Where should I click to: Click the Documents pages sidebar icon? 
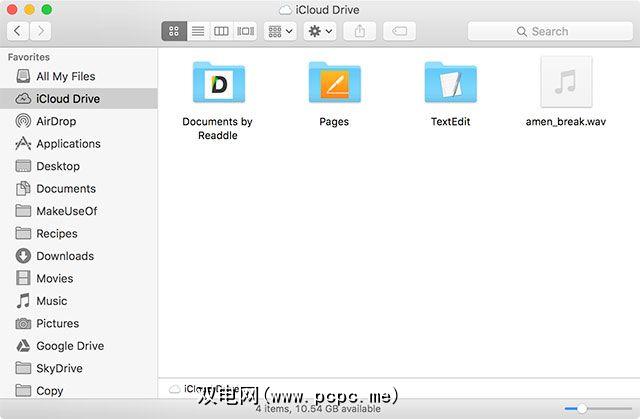pos(23,188)
